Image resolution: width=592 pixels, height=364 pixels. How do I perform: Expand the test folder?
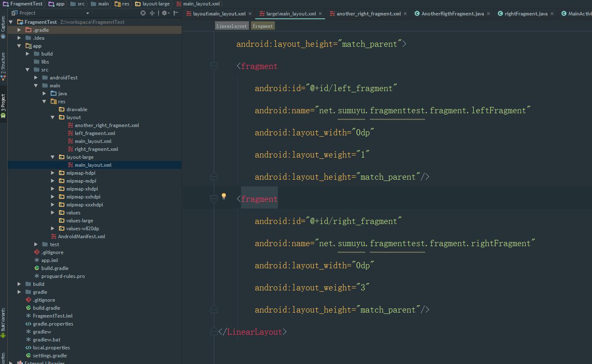[36, 244]
